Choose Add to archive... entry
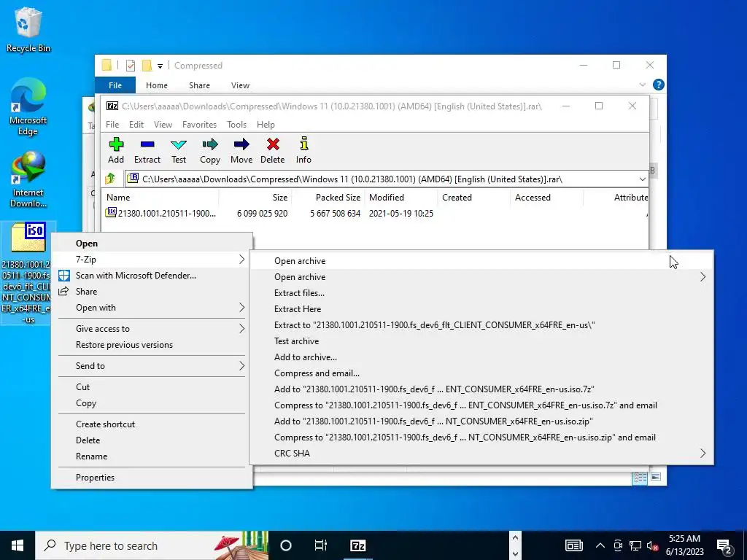The image size is (747, 560). (x=481, y=357)
